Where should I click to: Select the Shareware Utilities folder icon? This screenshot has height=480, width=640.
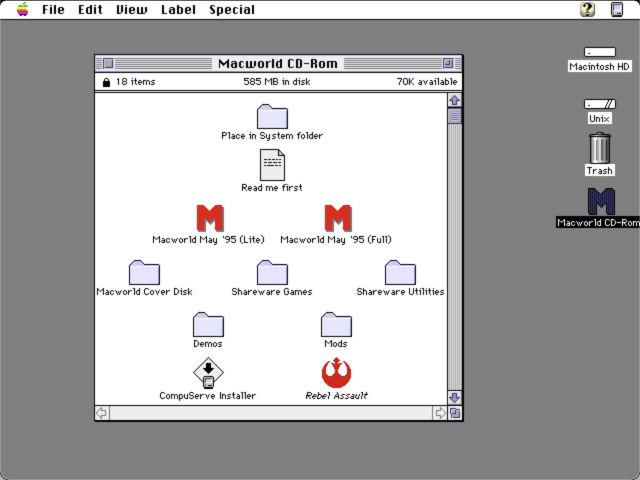click(400, 272)
